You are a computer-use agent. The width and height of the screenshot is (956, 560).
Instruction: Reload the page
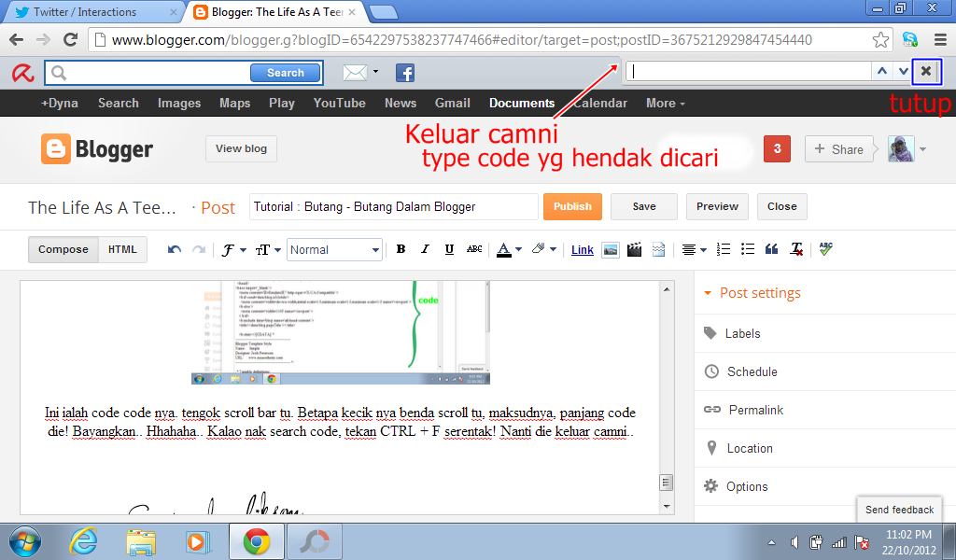tap(70, 40)
